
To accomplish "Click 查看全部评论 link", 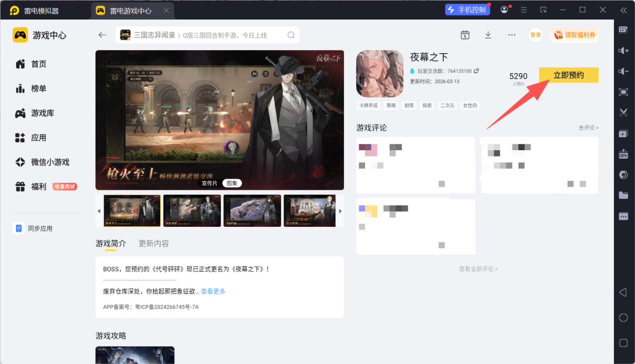I will pyautogui.click(x=478, y=269).
